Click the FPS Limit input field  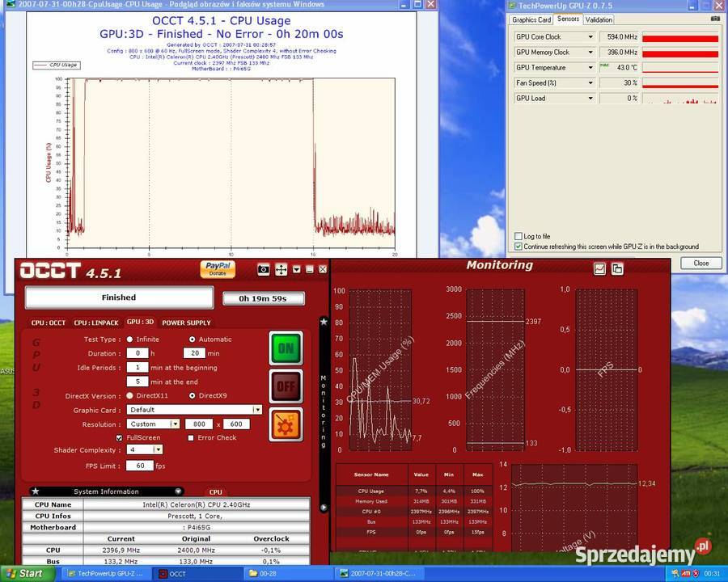click(139, 466)
